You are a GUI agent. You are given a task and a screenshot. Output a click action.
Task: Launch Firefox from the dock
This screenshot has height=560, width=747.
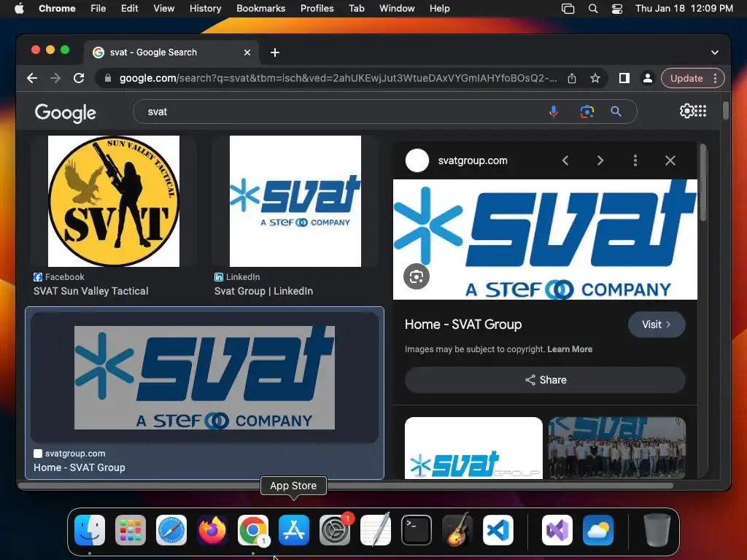tap(212, 530)
